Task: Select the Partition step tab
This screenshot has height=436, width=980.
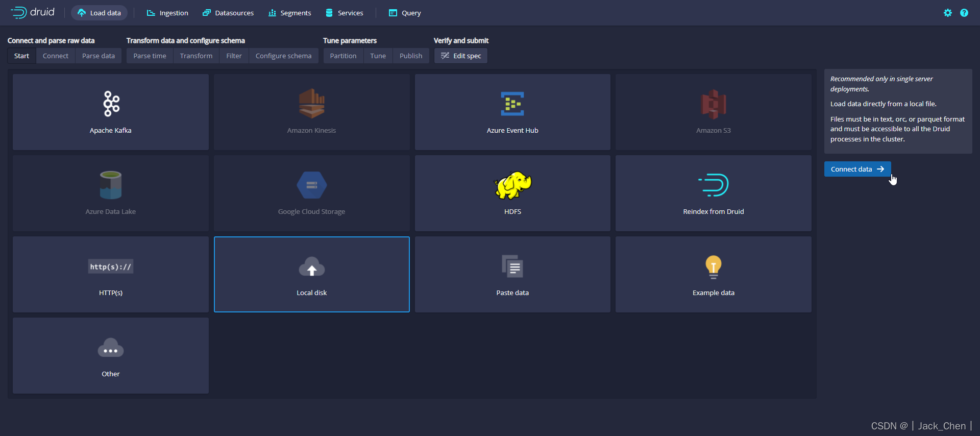Action: point(343,56)
